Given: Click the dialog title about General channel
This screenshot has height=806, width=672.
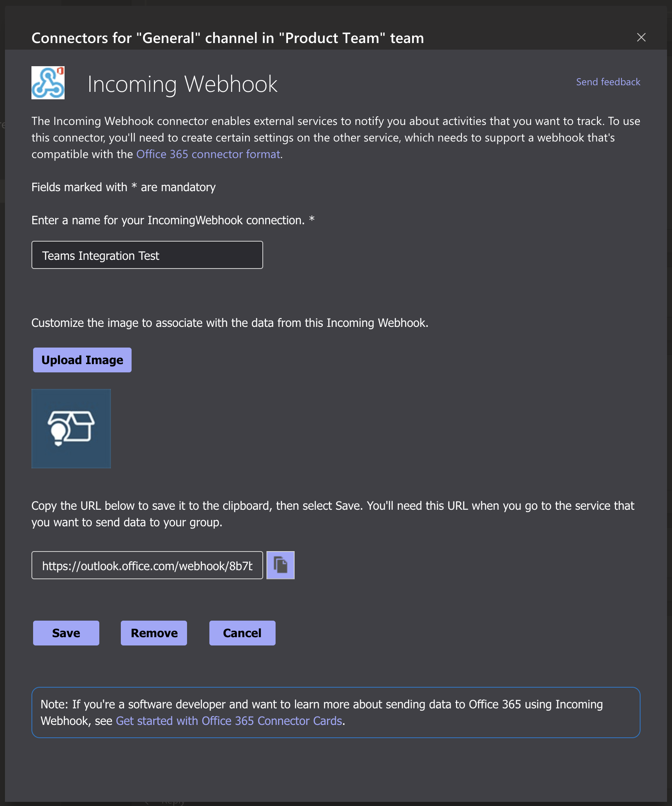Looking at the screenshot, I should pyautogui.click(x=228, y=38).
